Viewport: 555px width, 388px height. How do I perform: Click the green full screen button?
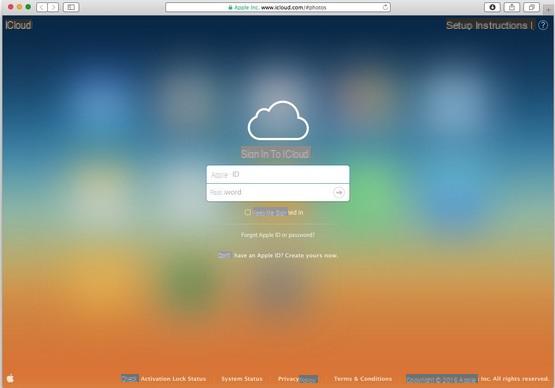point(28,7)
